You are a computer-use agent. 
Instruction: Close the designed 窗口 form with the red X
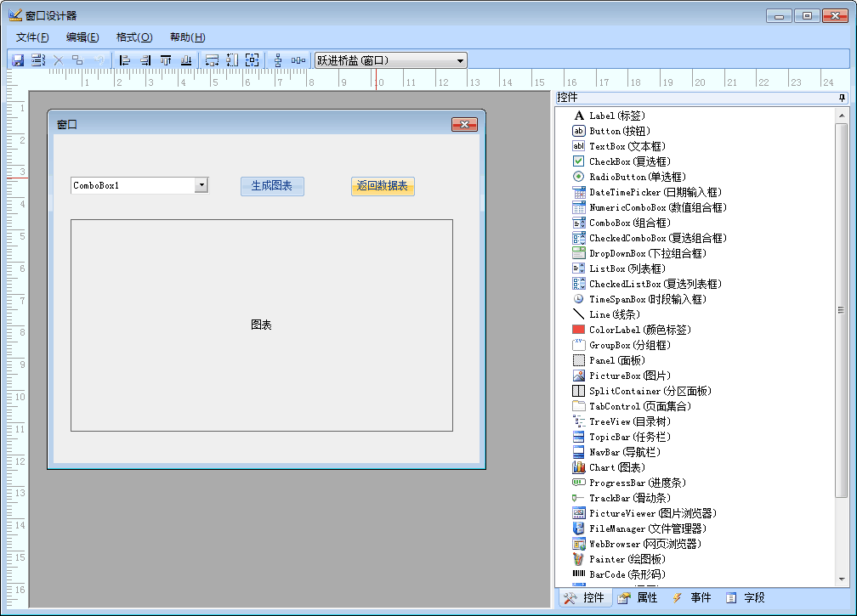tap(464, 125)
